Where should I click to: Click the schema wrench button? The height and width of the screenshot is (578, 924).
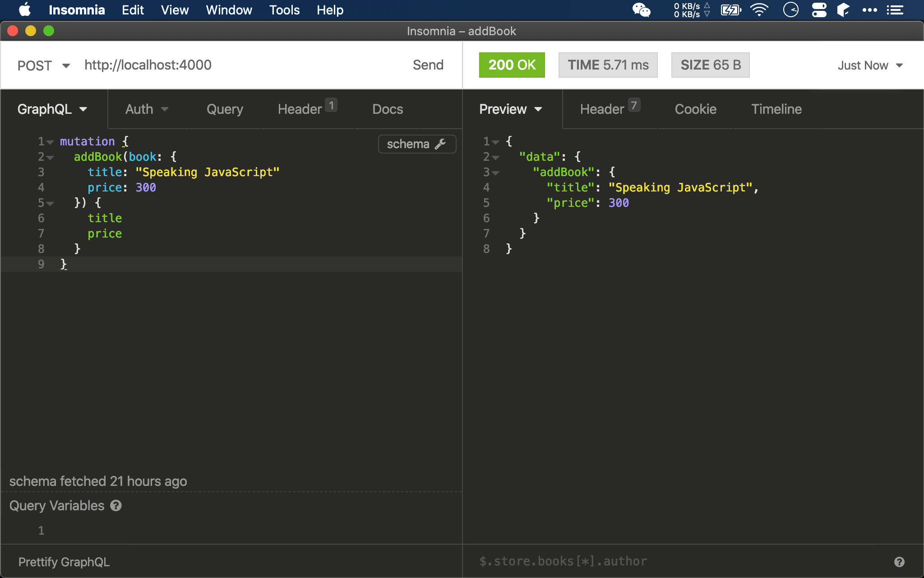pos(417,144)
